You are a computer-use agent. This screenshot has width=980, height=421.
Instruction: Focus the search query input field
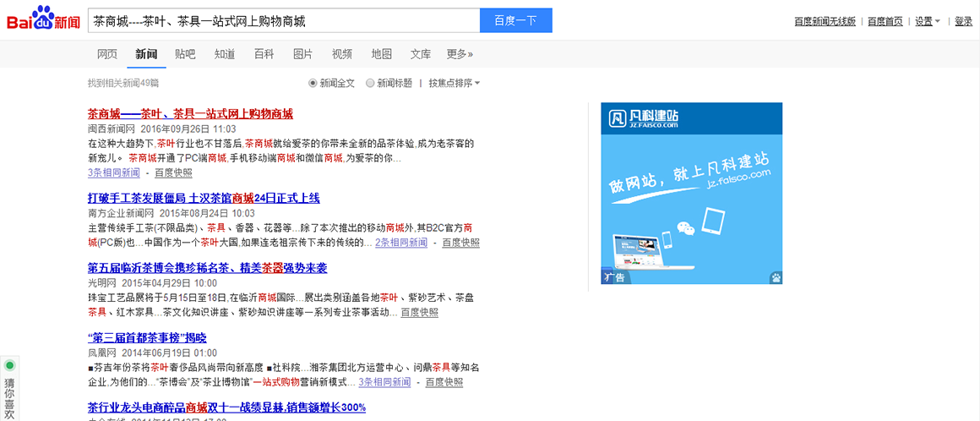pos(284,20)
